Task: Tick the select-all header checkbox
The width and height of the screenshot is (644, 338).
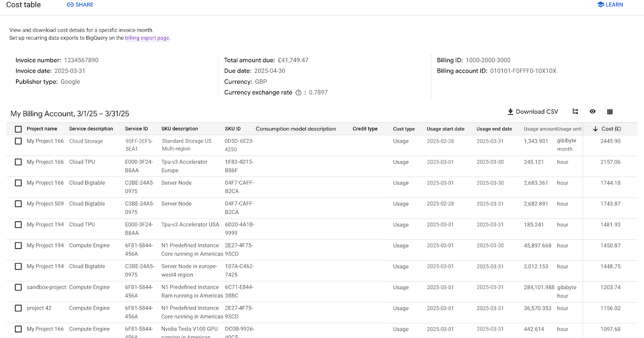Action: pyautogui.click(x=18, y=129)
